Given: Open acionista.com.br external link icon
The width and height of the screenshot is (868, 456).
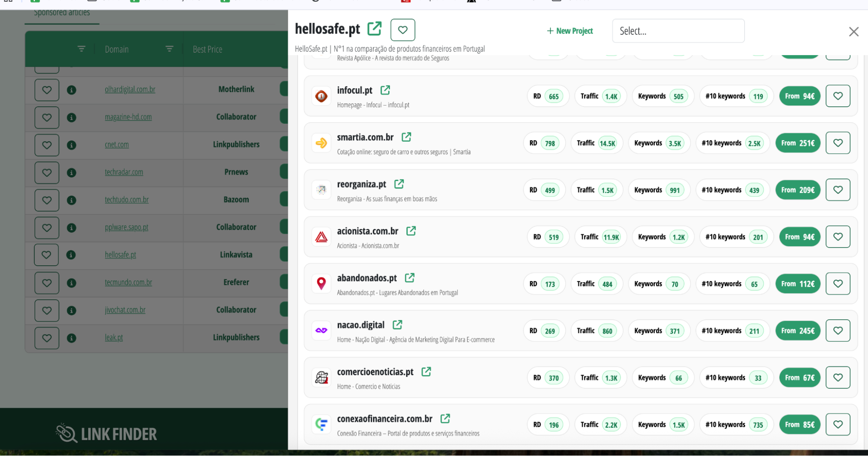Looking at the screenshot, I should click(x=411, y=231).
